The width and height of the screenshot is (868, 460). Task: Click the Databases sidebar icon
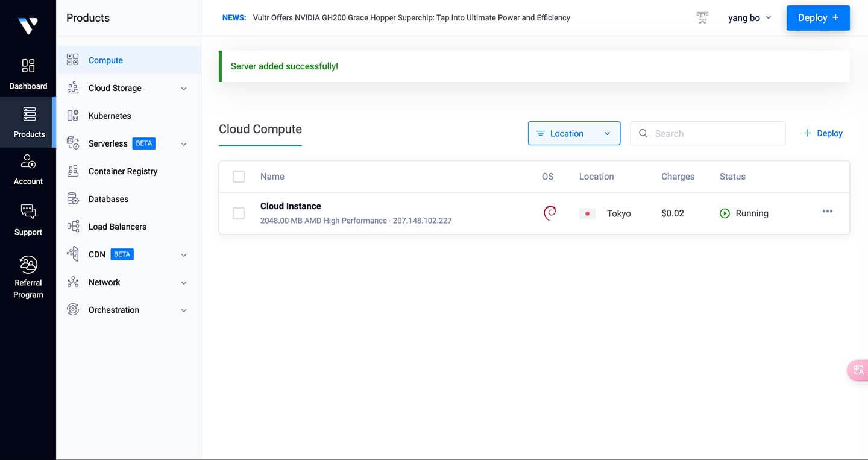point(73,198)
